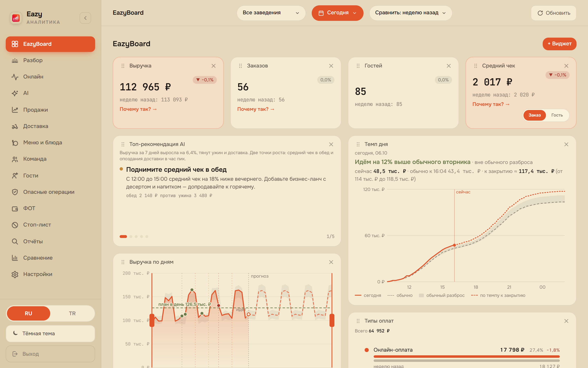Image resolution: width=588 pixels, height=368 pixels.
Task: Select Заказ mode for average check
Action: (x=535, y=115)
